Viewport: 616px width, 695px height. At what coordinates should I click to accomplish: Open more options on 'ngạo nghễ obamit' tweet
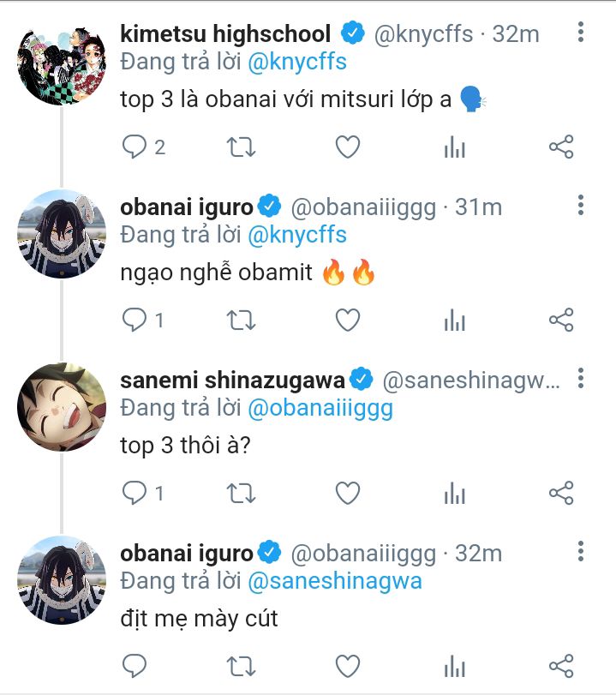(581, 206)
